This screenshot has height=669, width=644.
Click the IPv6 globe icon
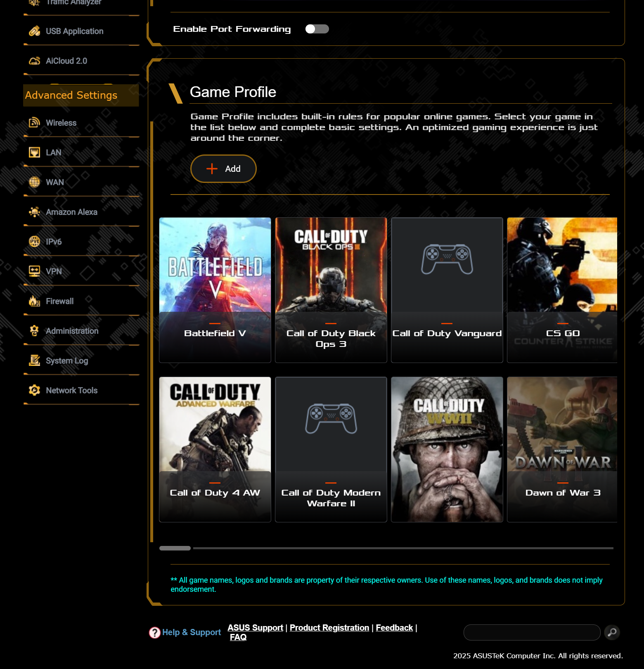tap(35, 242)
